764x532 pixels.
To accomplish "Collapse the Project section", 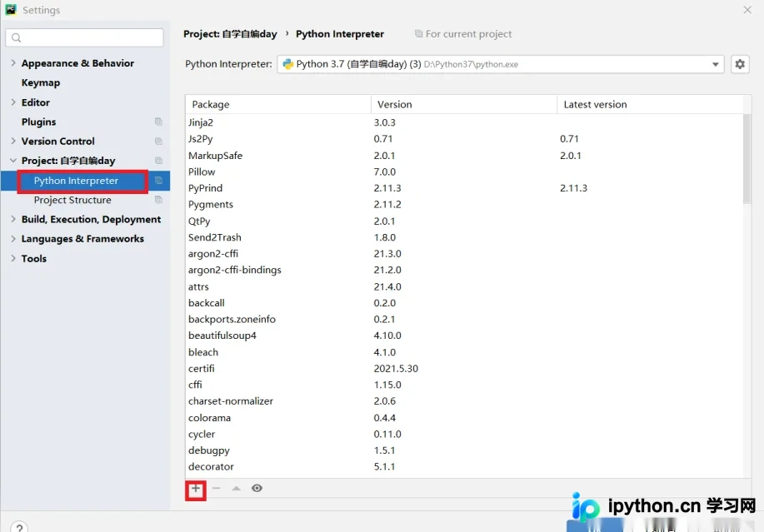I will (x=13, y=160).
